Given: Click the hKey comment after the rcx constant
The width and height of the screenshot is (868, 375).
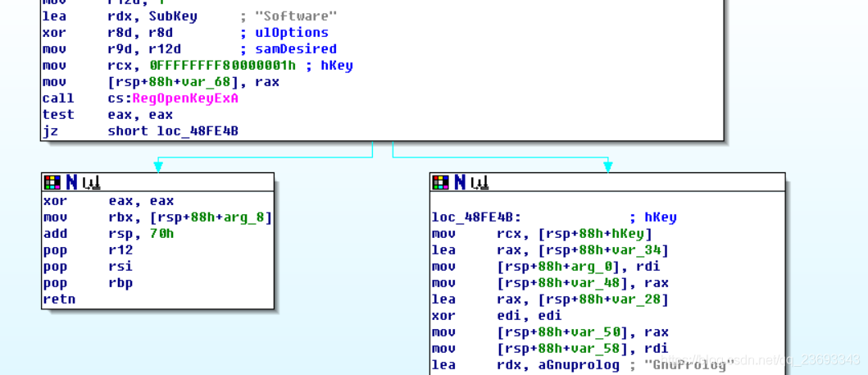Looking at the screenshot, I should (x=337, y=66).
